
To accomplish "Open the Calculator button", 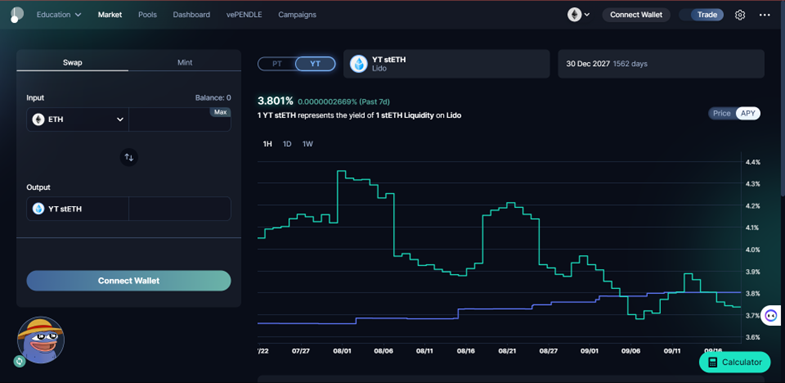I will 734,362.
